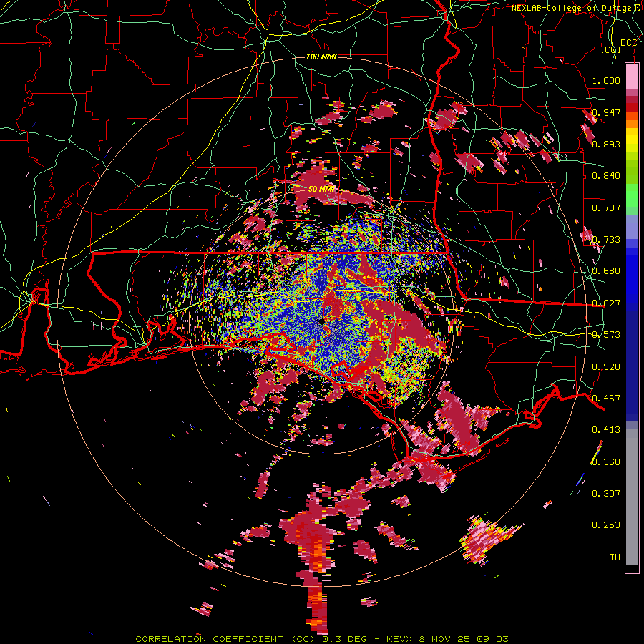Click the 1.000 scale value
Image resolution: width=644 pixels, height=644 pixels.
pos(606,80)
